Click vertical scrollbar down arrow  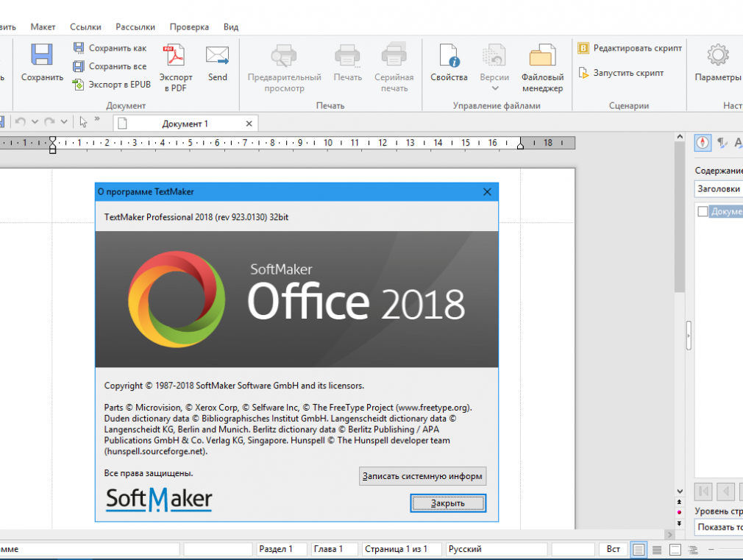[680, 492]
